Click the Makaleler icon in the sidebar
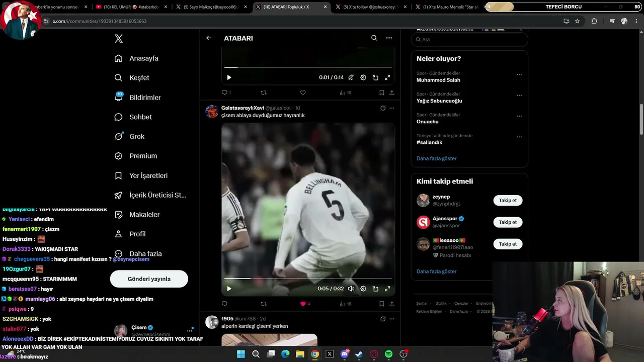 pos(119,215)
